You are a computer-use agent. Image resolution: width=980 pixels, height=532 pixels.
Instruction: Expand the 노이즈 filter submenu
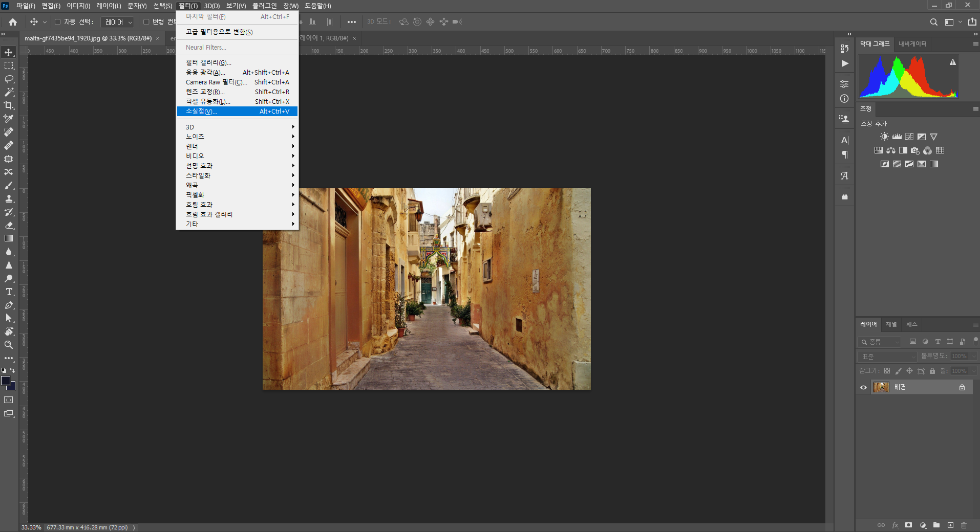237,137
